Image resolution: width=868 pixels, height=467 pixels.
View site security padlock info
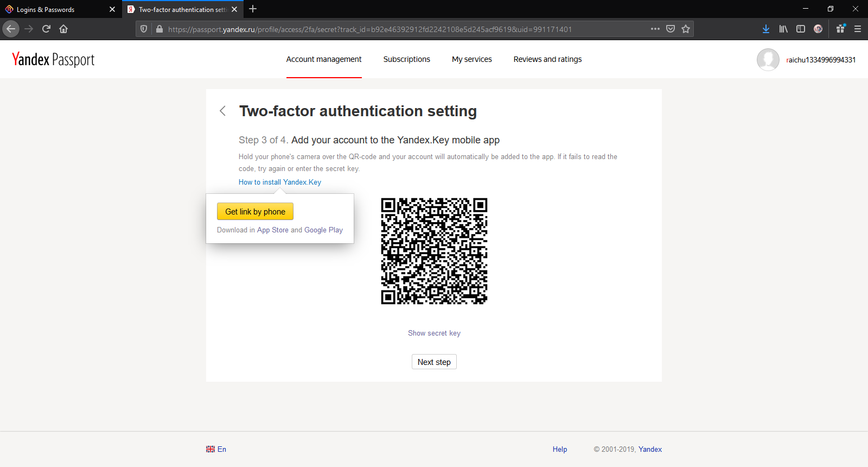click(159, 29)
